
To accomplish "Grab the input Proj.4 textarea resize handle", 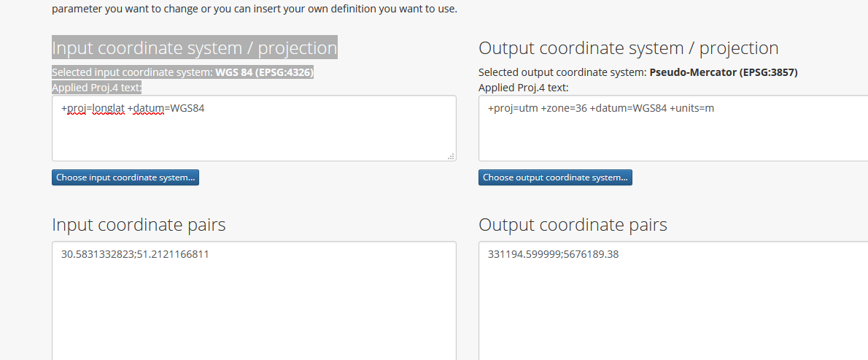I will [451, 156].
